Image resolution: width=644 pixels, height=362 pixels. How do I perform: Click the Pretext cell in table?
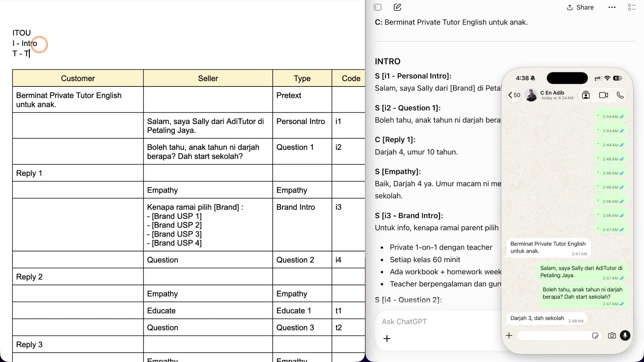(302, 100)
